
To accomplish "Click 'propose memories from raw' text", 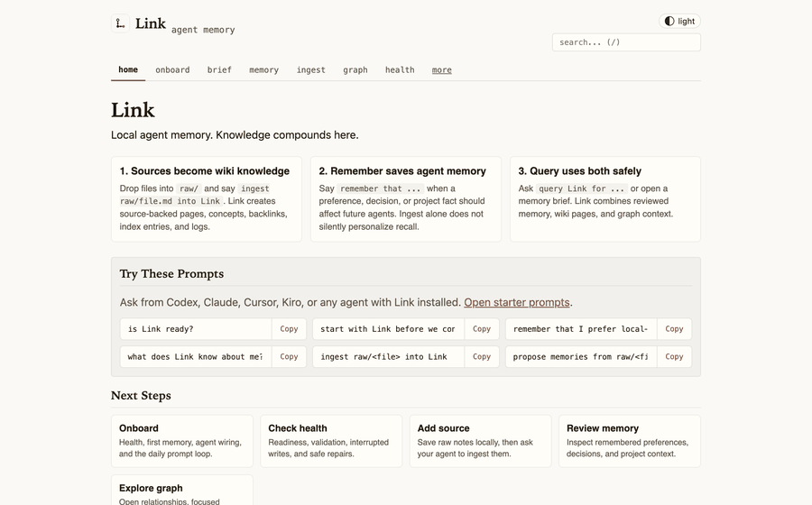I will [581, 356].
